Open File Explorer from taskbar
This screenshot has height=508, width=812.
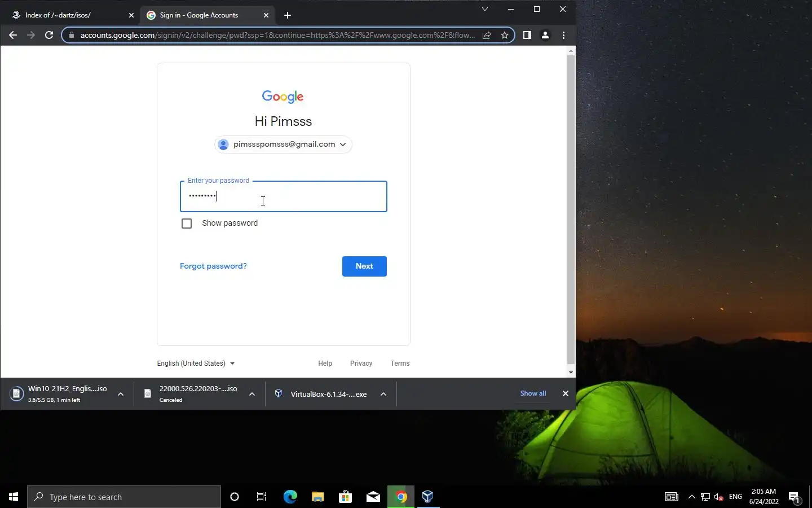pyautogui.click(x=317, y=497)
